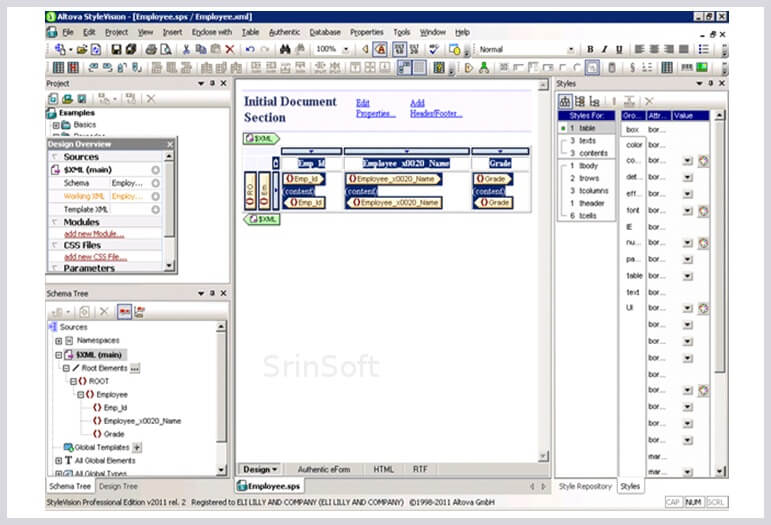771x525 pixels.
Task: Toggle Underline formatting
Action: pyautogui.click(x=619, y=49)
